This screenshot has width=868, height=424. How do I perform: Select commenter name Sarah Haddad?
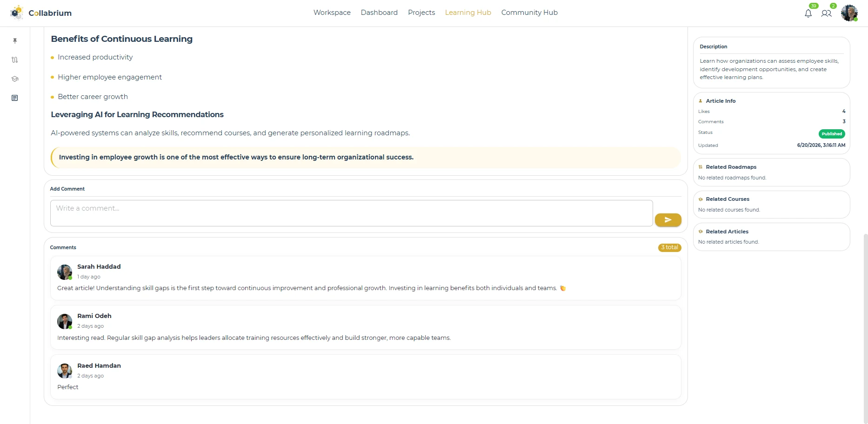99,266
